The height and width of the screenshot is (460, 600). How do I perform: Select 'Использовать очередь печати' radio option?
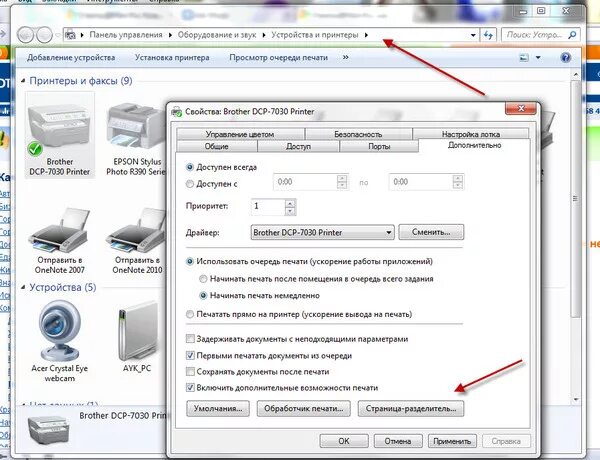tap(189, 262)
